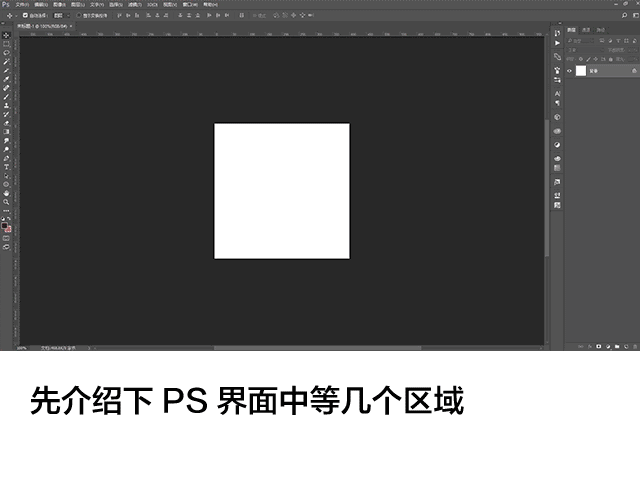
Task: Select the Lasso tool
Action: click(6, 54)
